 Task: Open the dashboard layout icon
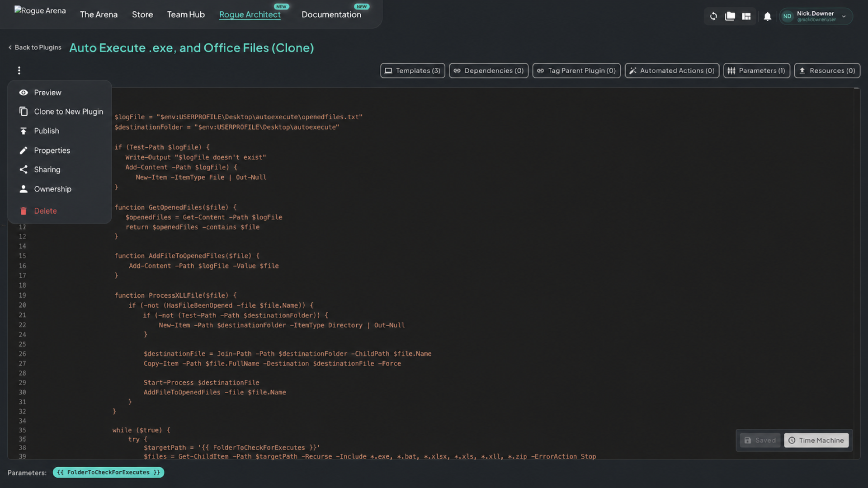point(746,16)
